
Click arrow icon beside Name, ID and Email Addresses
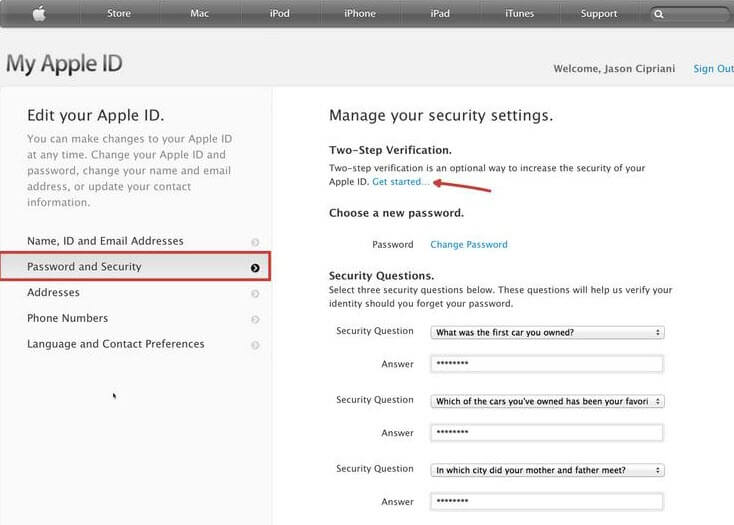[x=255, y=242]
